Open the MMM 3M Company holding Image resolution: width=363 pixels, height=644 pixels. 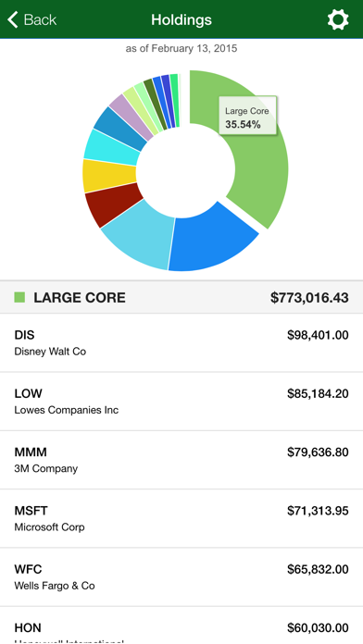tap(181, 460)
